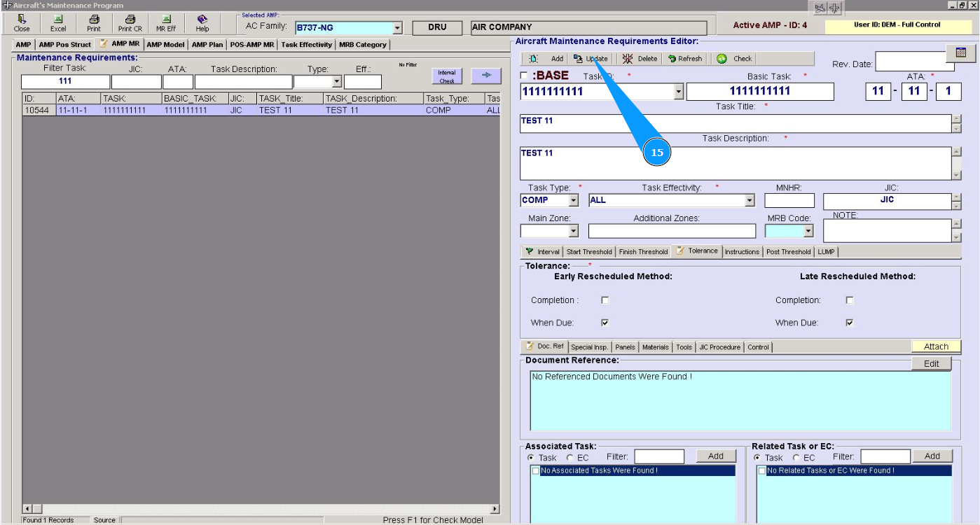Run Check on the maintenance requirement

(x=734, y=59)
